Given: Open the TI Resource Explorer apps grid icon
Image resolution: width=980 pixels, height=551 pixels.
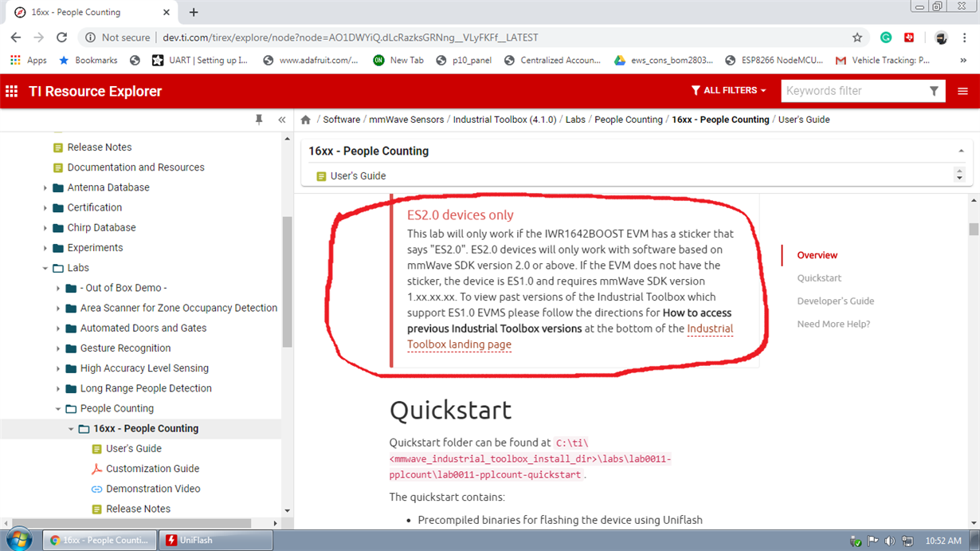Looking at the screenshot, I should (12, 91).
